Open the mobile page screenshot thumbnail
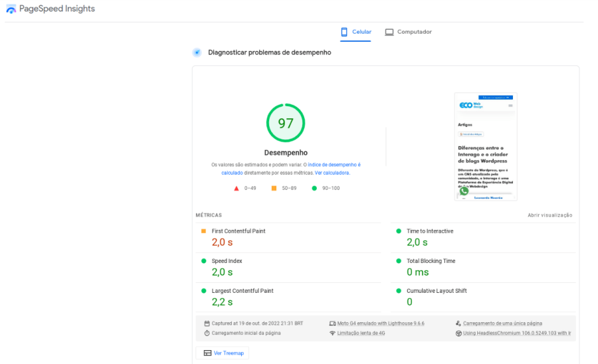Viewport: 598px width, 364px height. 486,146
